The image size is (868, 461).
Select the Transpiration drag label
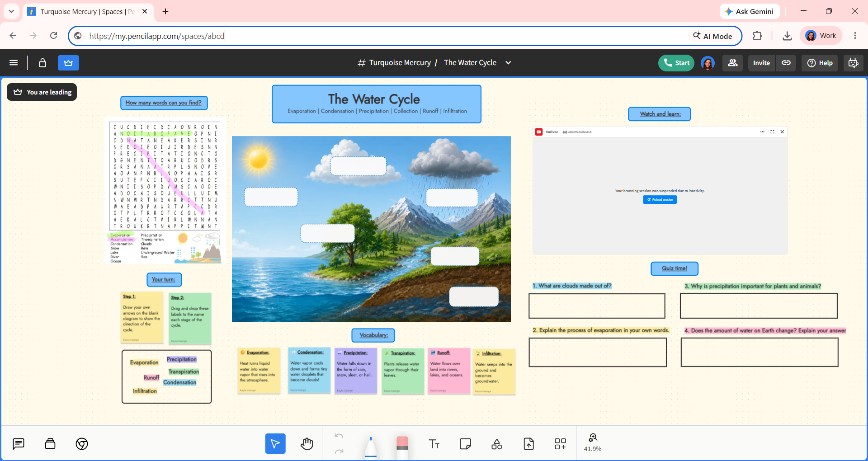pos(184,372)
